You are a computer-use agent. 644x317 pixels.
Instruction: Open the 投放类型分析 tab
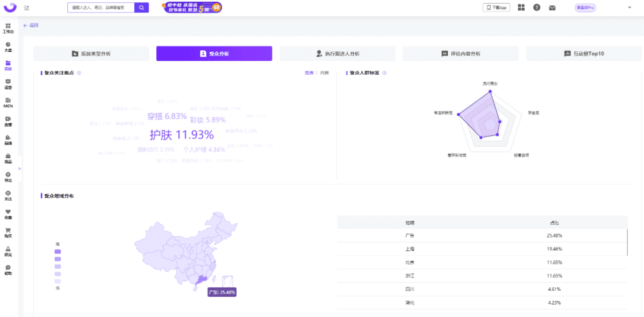click(x=91, y=54)
